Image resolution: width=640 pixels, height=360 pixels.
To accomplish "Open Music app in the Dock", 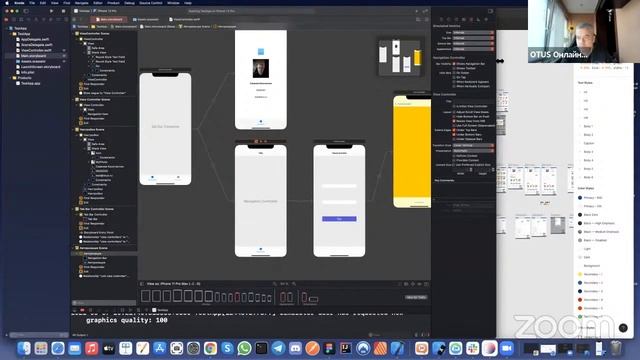I will [91, 348].
